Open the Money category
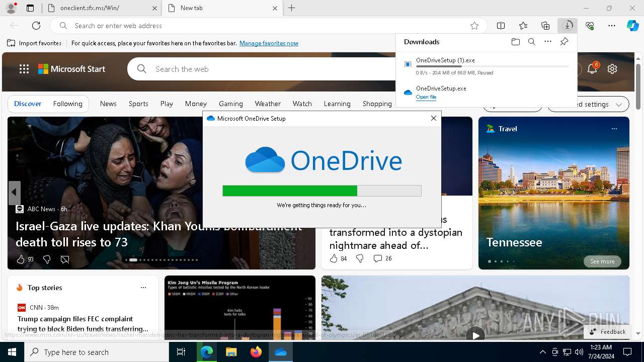This screenshot has height=362, width=644. pyautogui.click(x=196, y=104)
